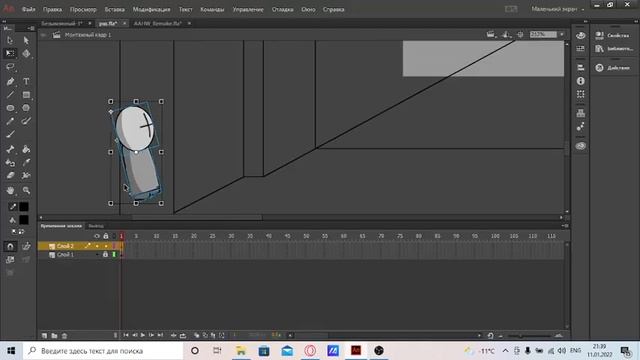Open the Transform panel icon

580,94
